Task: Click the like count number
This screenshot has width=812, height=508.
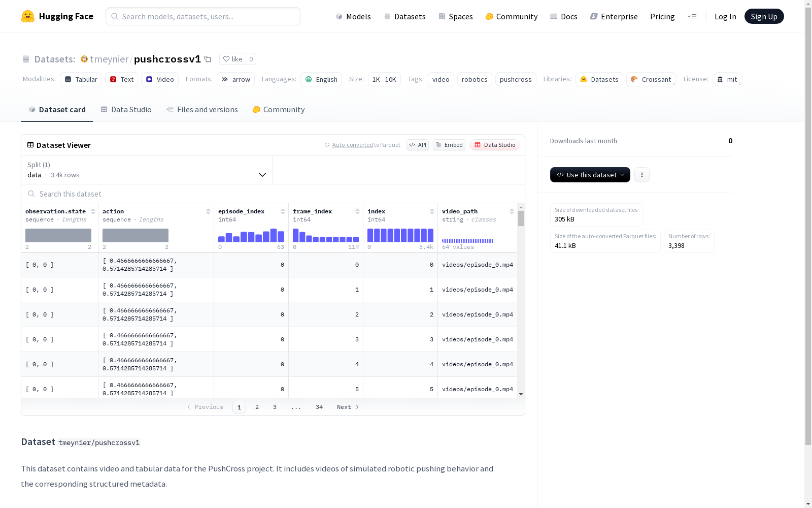Action: (251, 59)
